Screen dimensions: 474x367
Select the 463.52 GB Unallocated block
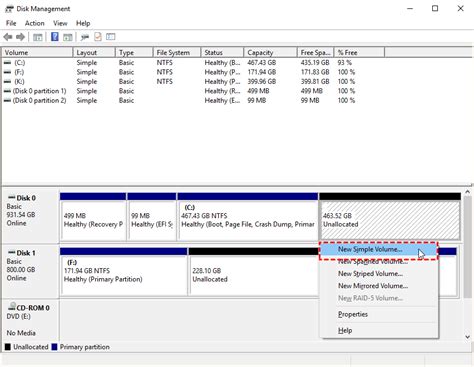click(x=390, y=217)
